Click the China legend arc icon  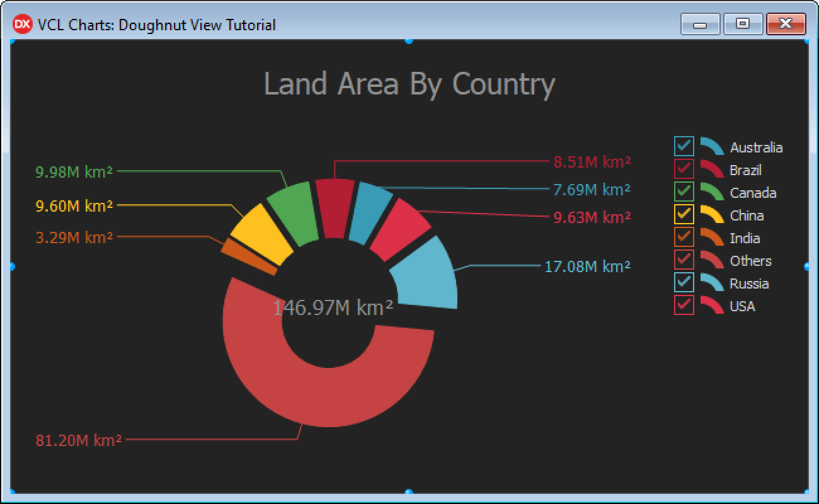tap(712, 214)
